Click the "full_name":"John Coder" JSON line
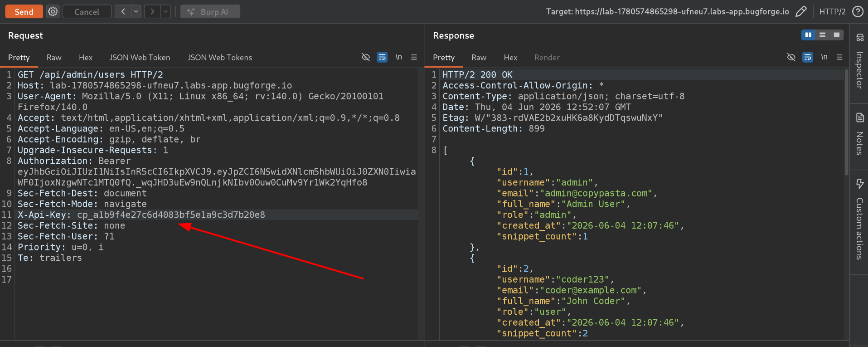 563,301
